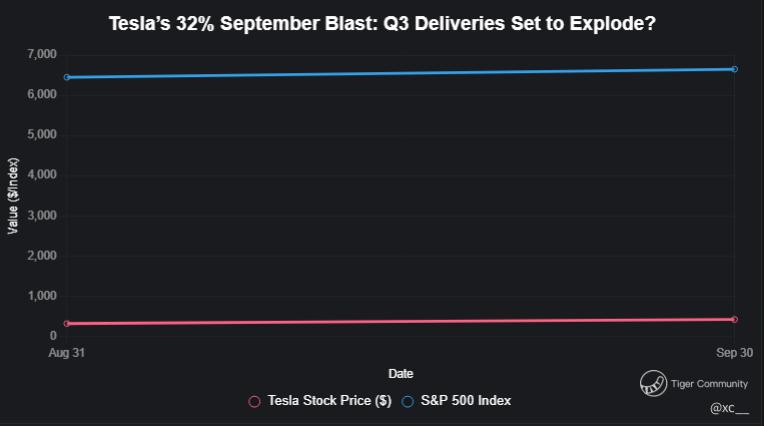This screenshot has width=764, height=426.
Task: Click the Value ($/Index) axis title
Action: point(13,195)
